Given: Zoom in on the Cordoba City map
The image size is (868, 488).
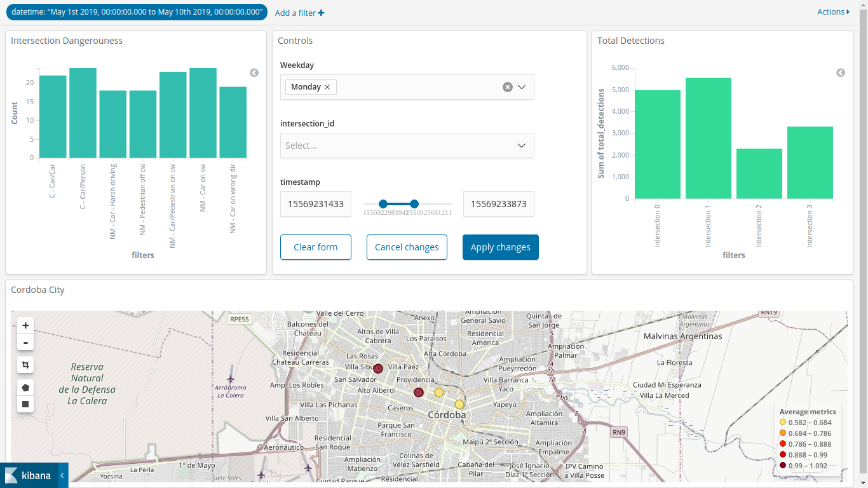Looking at the screenshot, I should (25, 325).
